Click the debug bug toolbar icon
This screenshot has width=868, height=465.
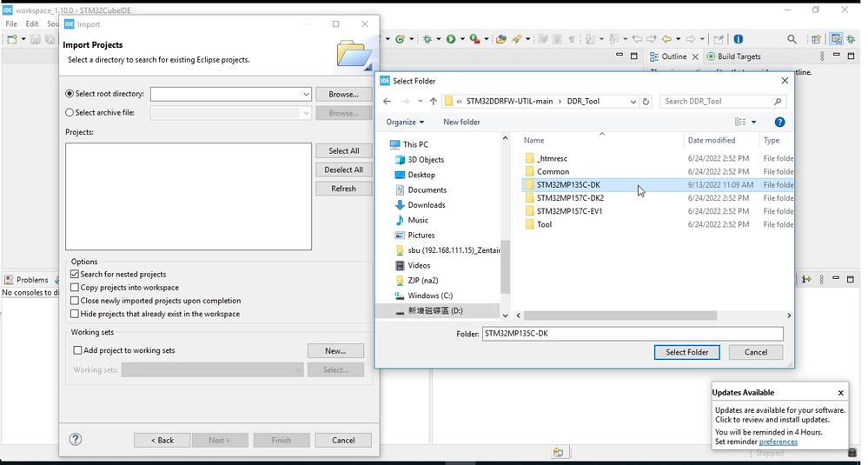(x=427, y=39)
